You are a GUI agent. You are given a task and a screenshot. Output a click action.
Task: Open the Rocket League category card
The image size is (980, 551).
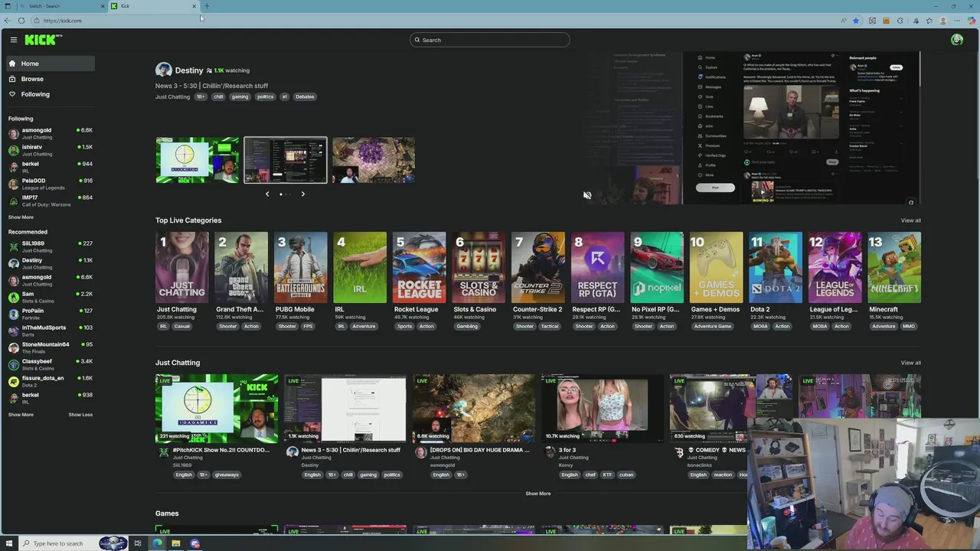tap(420, 268)
